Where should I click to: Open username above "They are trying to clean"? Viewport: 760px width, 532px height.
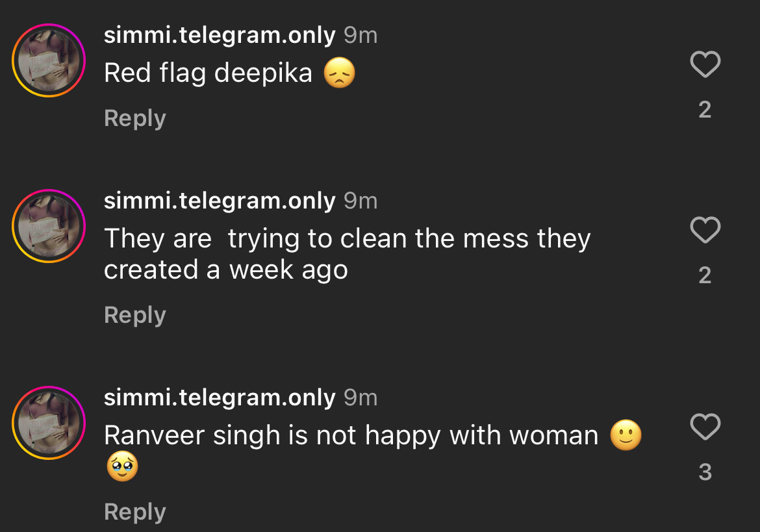[x=220, y=201]
